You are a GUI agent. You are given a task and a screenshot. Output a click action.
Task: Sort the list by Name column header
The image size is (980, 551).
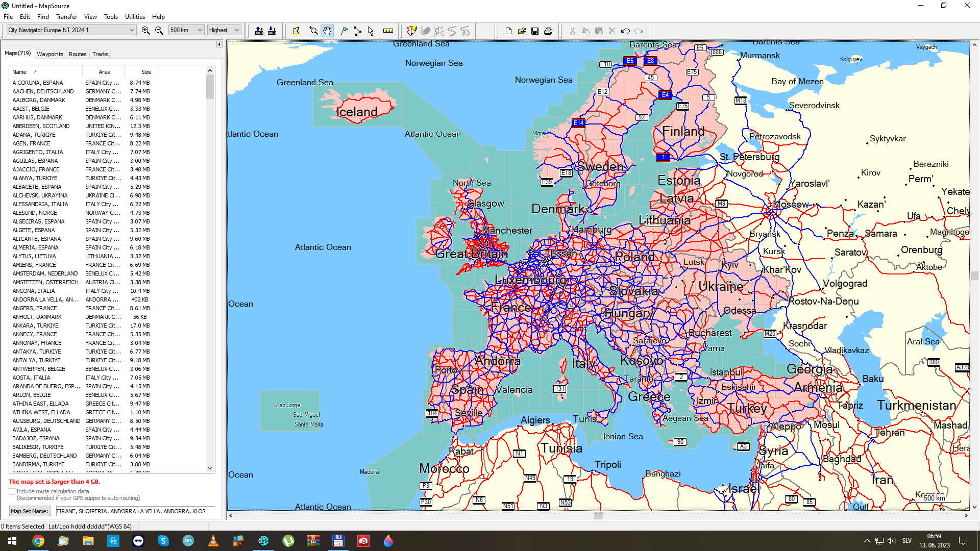(46, 72)
